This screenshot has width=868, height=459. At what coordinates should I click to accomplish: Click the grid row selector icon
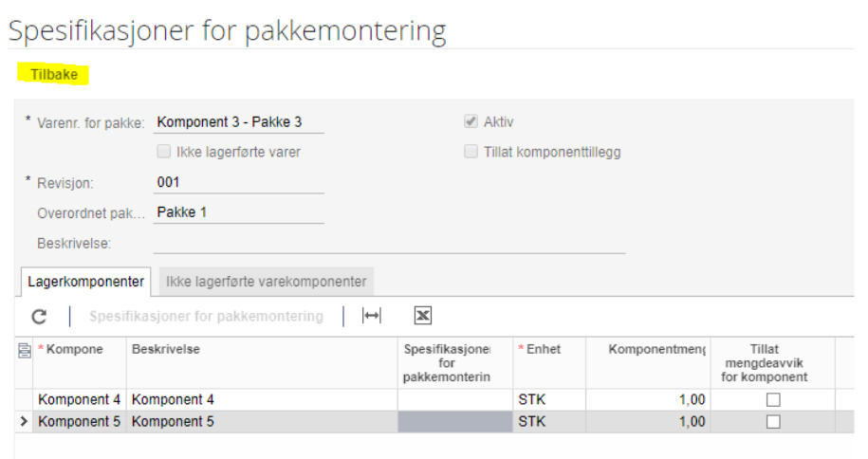click(x=25, y=351)
